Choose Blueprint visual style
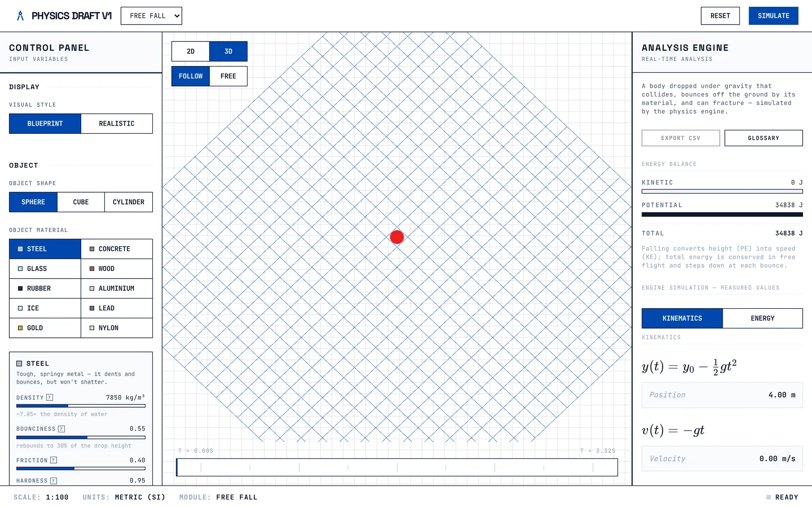Viewport: 812px width, 508px height. coord(45,124)
